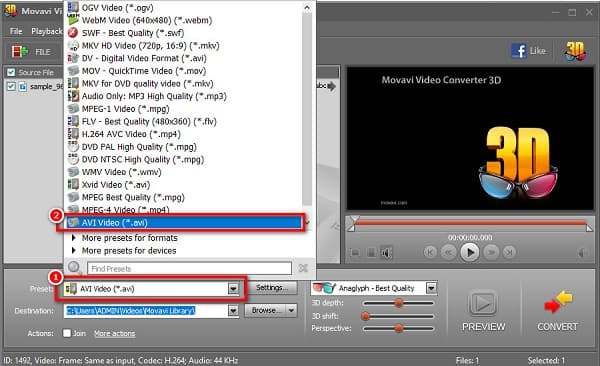The image size is (600, 366).
Task: Adjust the 3D shift slider
Action: [x=398, y=316]
